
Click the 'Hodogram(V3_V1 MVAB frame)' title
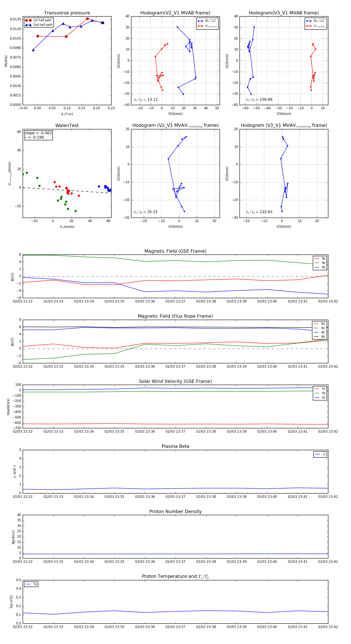coord(284,13)
